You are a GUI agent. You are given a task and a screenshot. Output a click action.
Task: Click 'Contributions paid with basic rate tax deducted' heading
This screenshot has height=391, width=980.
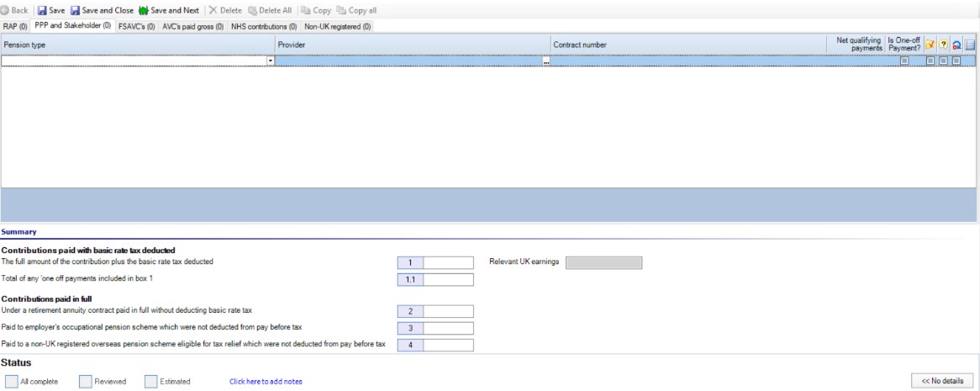point(88,251)
